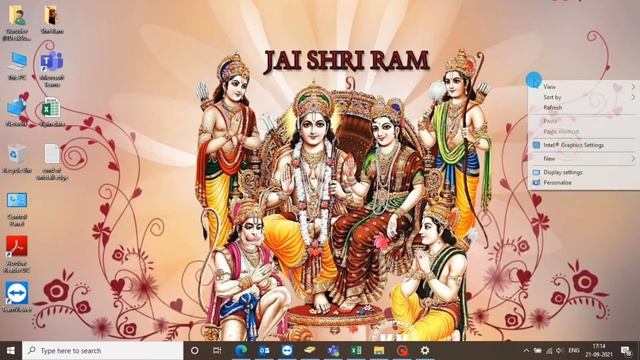Open the desktop folder showing a photo thumbnail

pos(52,20)
